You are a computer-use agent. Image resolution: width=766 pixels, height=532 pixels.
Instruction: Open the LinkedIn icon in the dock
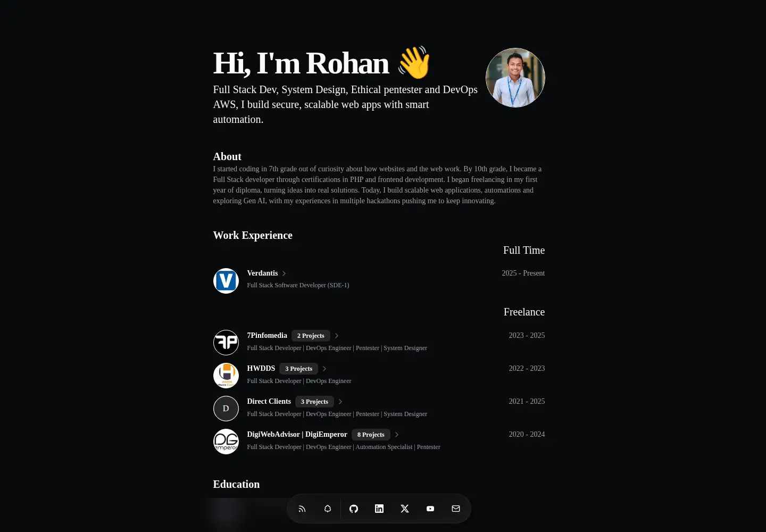[379, 509]
